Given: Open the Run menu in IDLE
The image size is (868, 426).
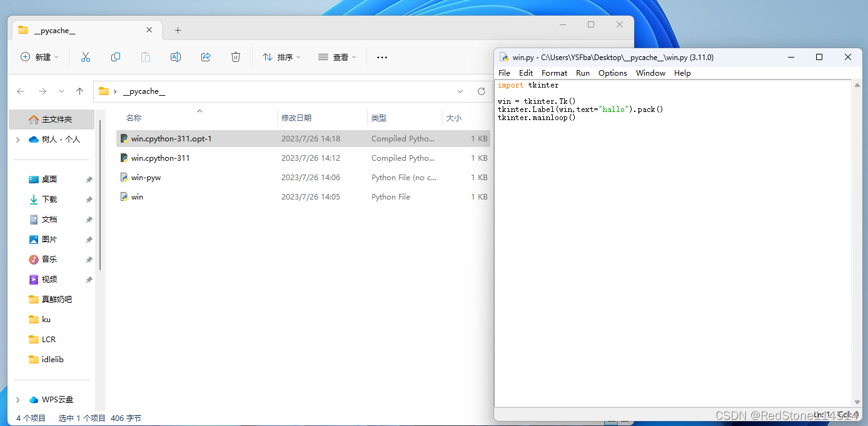Looking at the screenshot, I should click(582, 73).
